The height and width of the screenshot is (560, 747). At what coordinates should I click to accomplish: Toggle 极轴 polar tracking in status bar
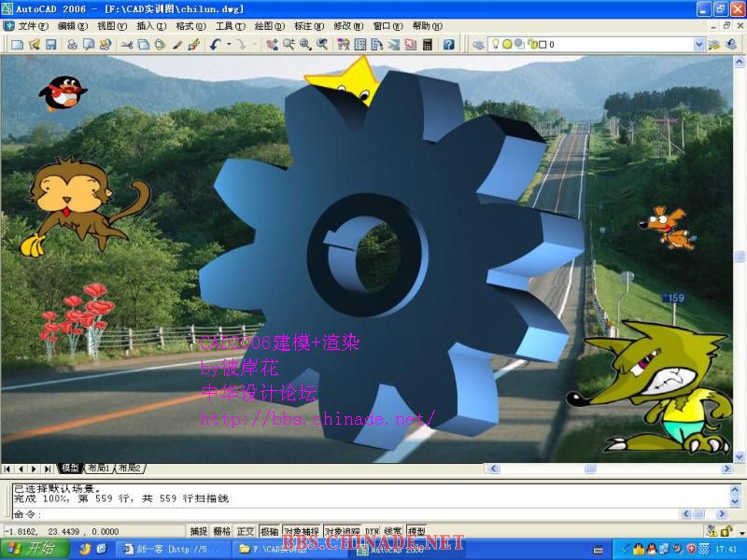point(269,531)
